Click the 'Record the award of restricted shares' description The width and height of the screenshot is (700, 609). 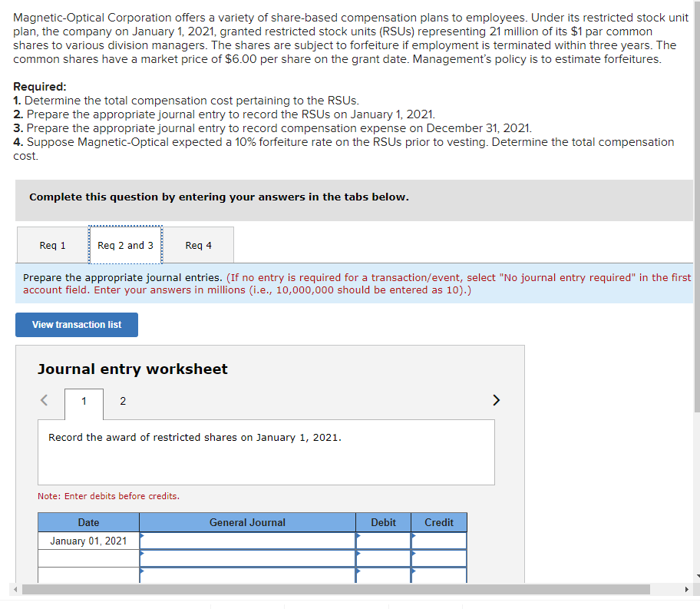(195, 437)
